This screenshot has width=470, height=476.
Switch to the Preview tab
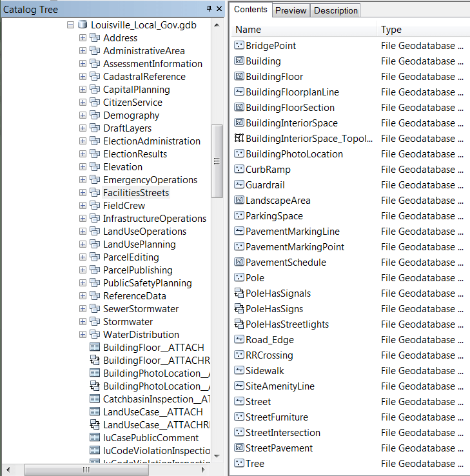coord(291,10)
